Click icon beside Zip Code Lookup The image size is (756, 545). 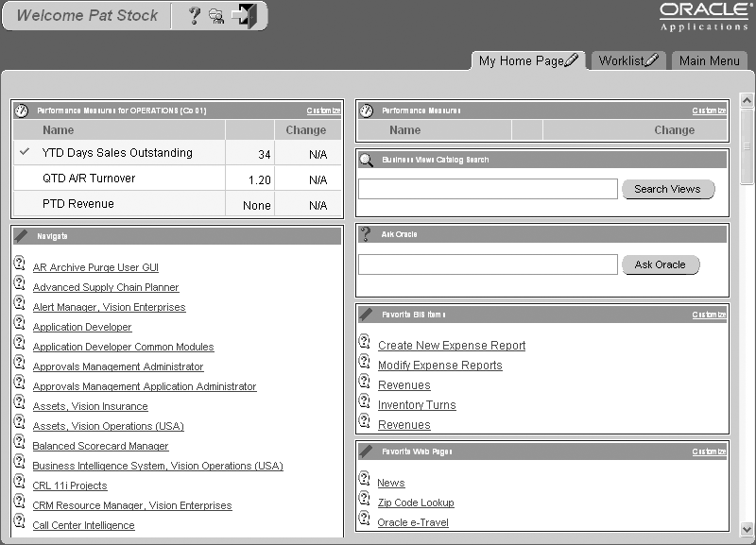tap(365, 499)
